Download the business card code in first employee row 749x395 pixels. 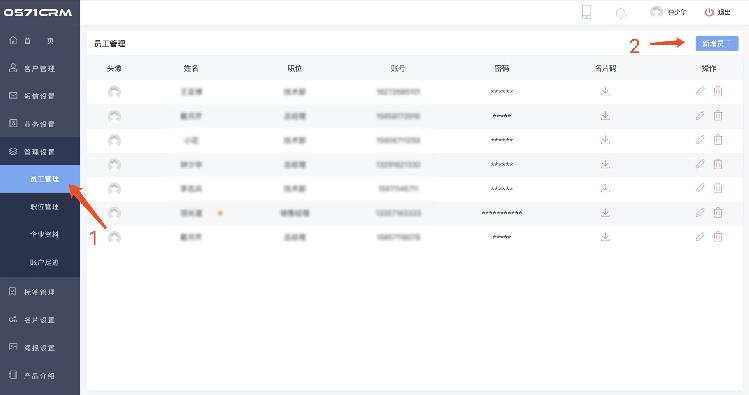(x=605, y=91)
